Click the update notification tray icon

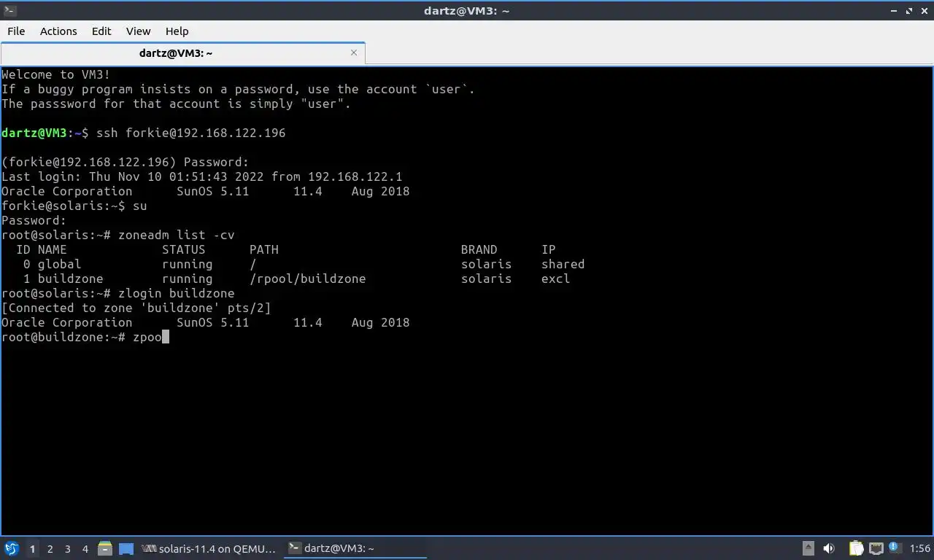click(894, 547)
